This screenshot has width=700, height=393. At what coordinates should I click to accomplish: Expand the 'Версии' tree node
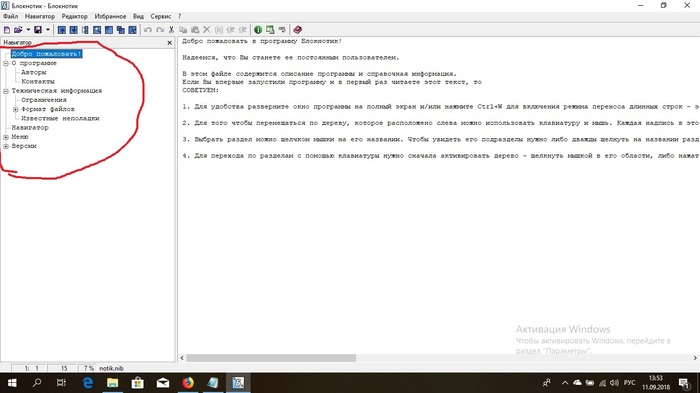click(6, 146)
